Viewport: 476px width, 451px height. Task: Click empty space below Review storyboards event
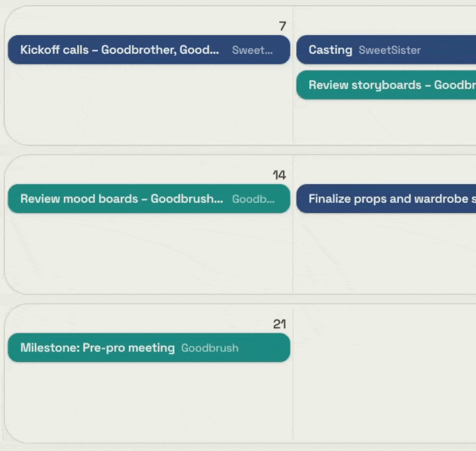pyautogui.click(x=385, y=121)
